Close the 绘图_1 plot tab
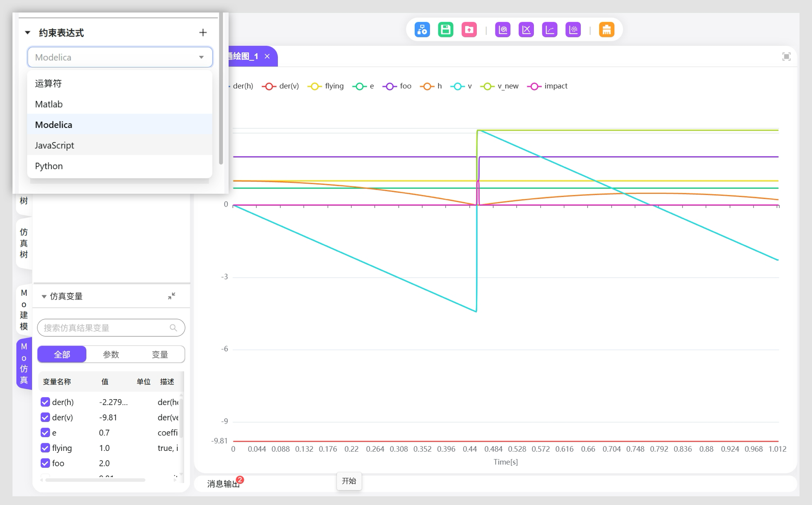The image size is (812, 505). point(267,56)
